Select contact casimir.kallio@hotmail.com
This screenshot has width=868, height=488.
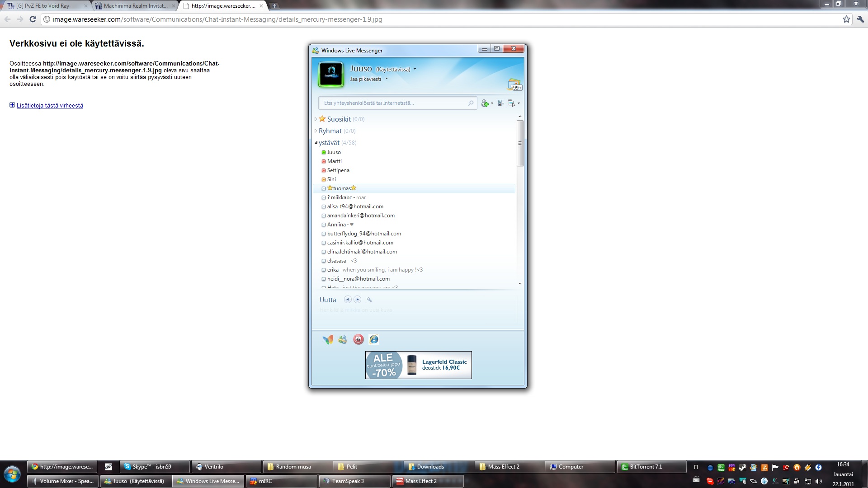[x=414, y=243]
